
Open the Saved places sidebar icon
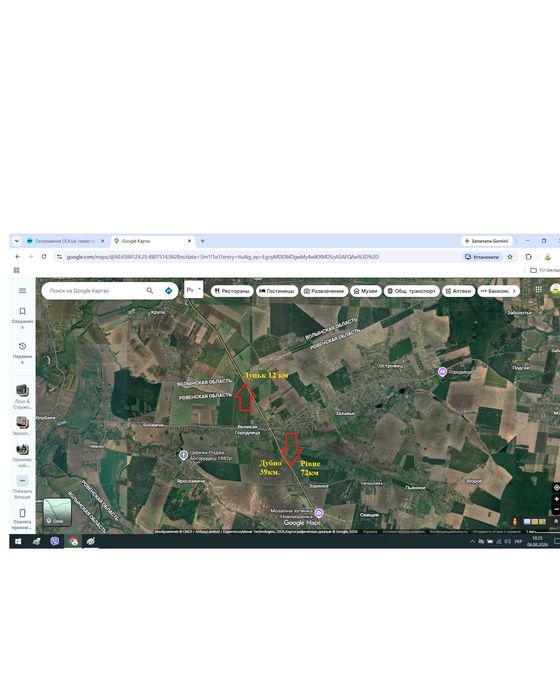coord(22,311)
